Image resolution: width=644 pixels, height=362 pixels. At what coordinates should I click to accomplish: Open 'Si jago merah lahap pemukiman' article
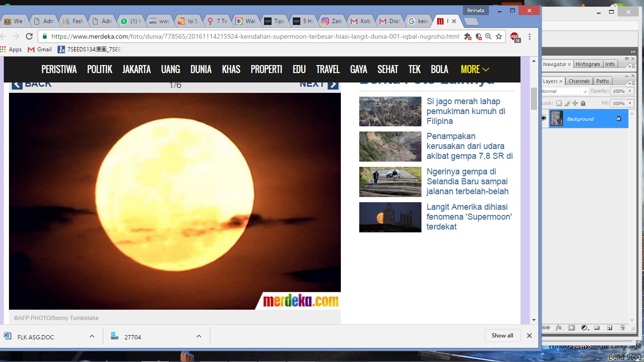[466, 111]
